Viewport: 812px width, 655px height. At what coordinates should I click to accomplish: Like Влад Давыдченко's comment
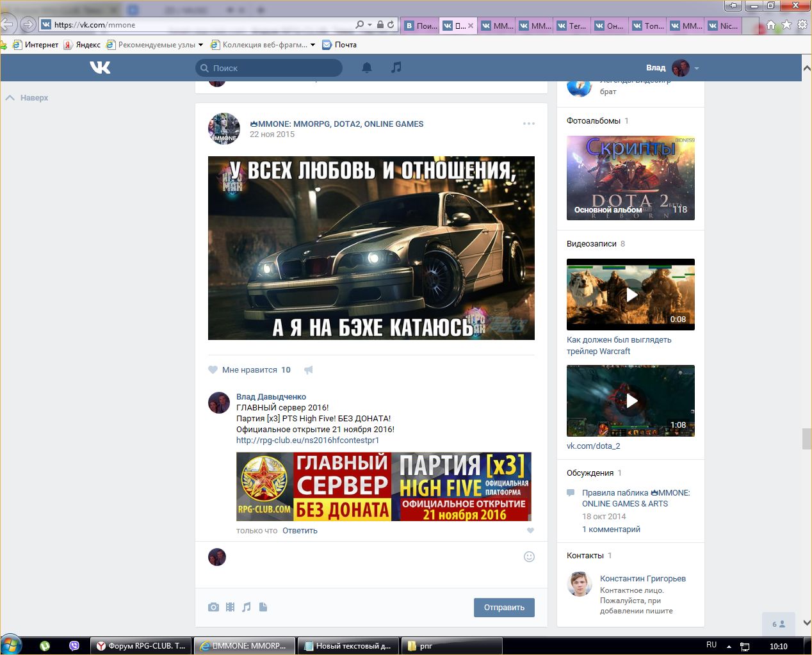530,530
